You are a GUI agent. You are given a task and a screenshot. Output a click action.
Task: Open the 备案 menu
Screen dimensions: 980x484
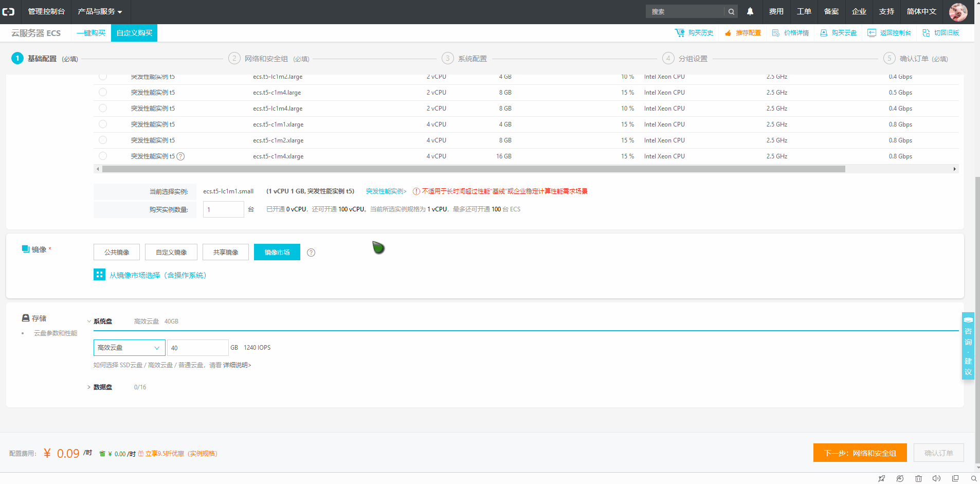pos(831,11)
